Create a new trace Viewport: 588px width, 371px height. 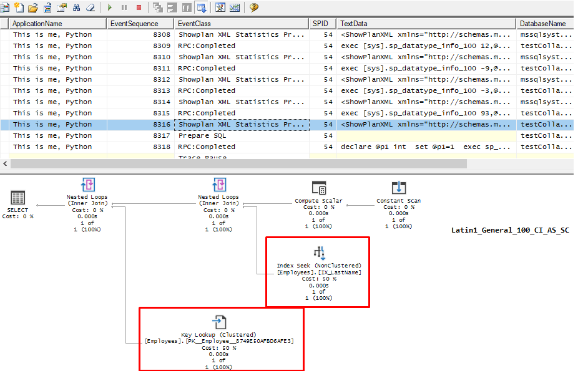click(x=6, y=8)
